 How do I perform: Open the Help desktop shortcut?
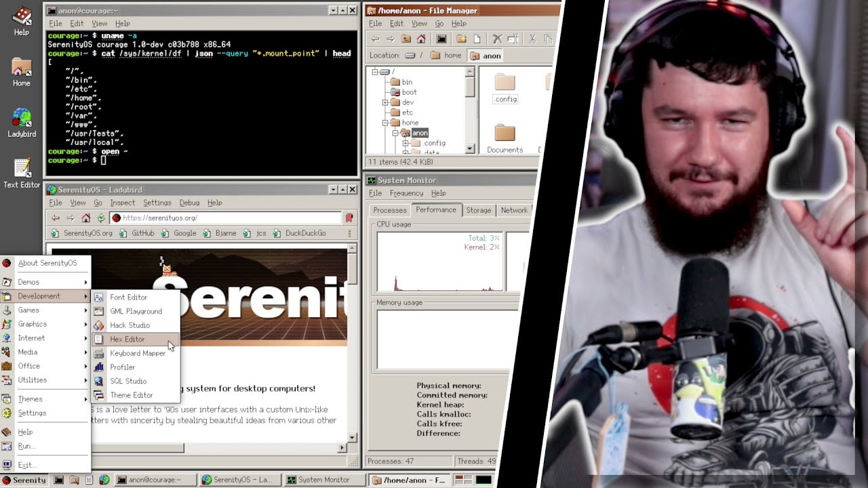[x=22, y=20]
